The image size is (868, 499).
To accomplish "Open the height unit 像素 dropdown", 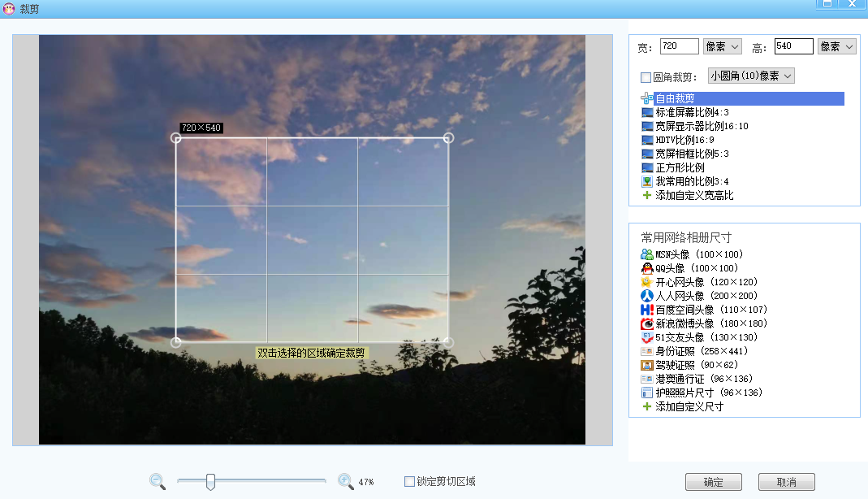I will pyautogui.click(x=836, y=47).
